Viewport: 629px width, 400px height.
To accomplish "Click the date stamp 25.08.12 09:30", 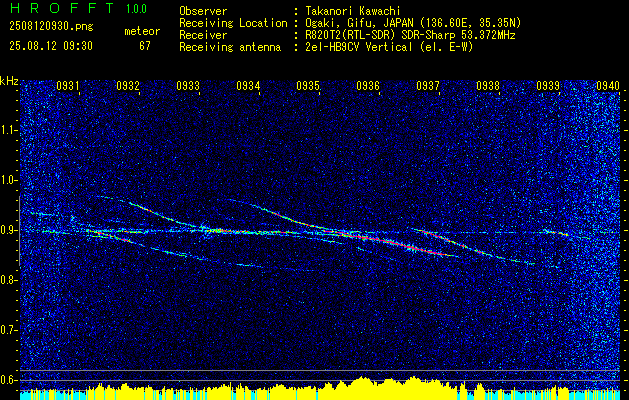I will coord(51,46).
